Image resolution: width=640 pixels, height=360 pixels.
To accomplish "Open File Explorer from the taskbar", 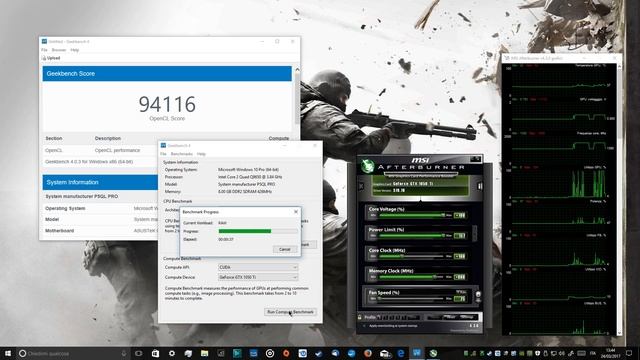I will coord(204,353).
